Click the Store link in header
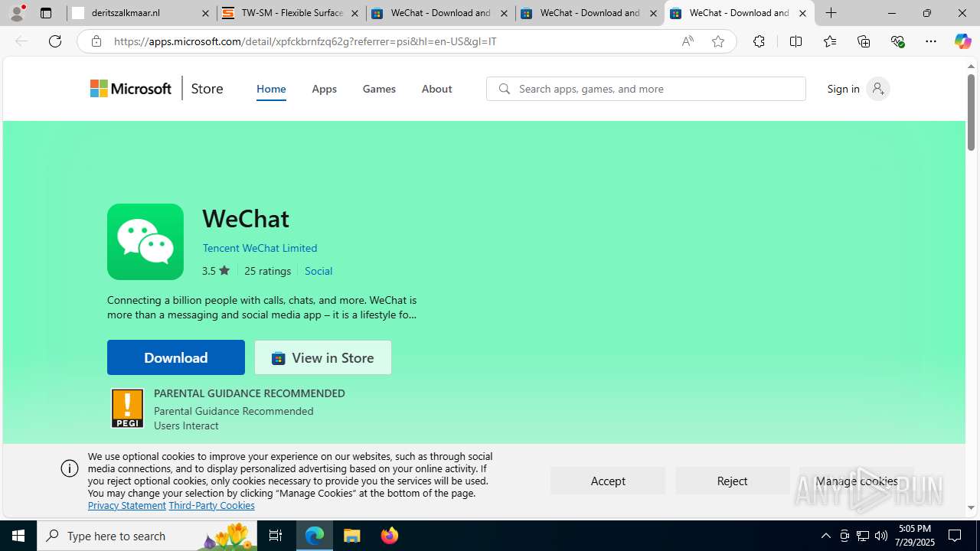Screen dimensions: 980x551 tap(207, 89)
